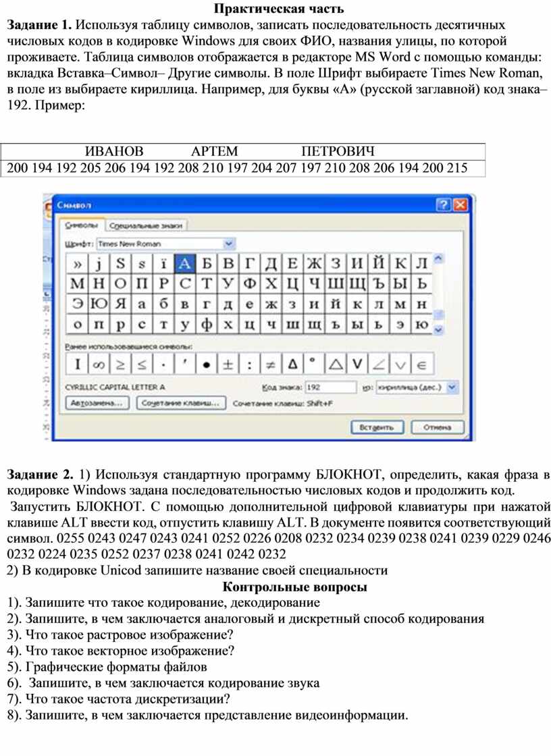The image size is (551, 756).
Task: Pick lowercase ы in the symbol grid
Action: point(357,324)
